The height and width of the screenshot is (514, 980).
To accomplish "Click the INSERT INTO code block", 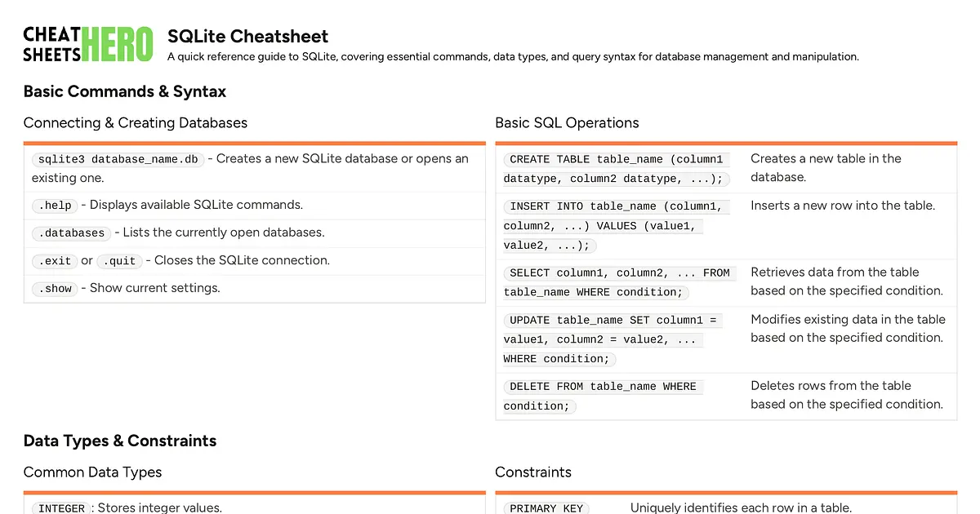I will coord(616,226).
